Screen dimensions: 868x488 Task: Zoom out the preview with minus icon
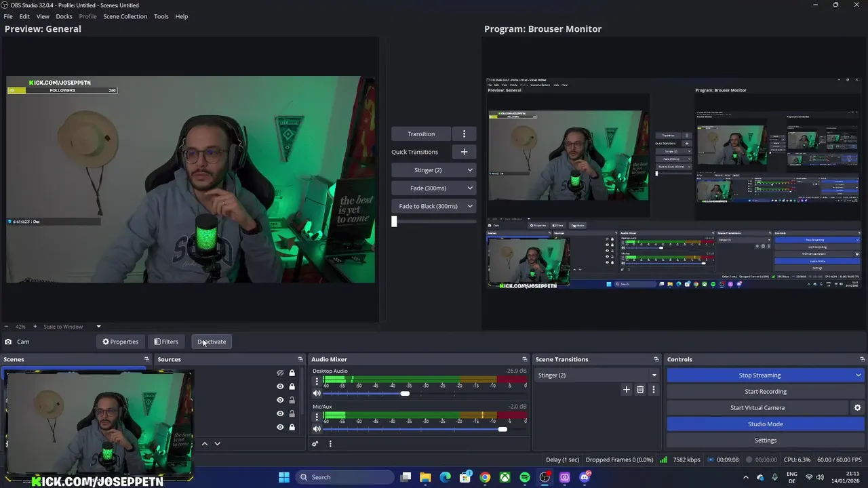tap(5, 327)
